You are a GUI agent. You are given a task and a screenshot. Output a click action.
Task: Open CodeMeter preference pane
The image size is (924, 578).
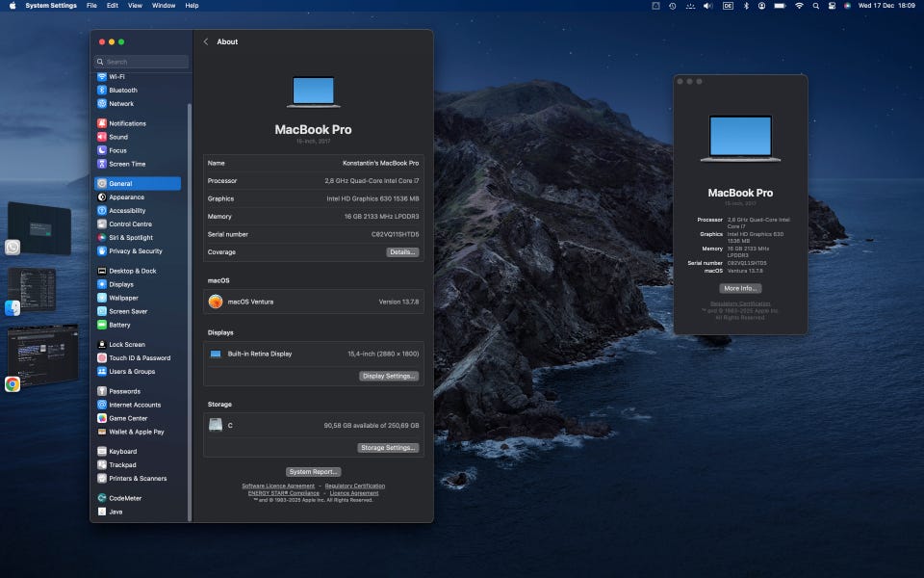pyautogui.click(x=125, y=498)
